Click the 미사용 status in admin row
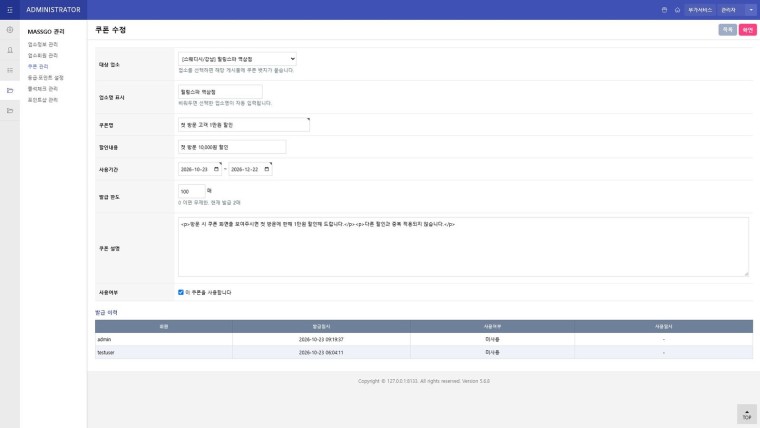760x428 pixels. click(x=492, y=339)
